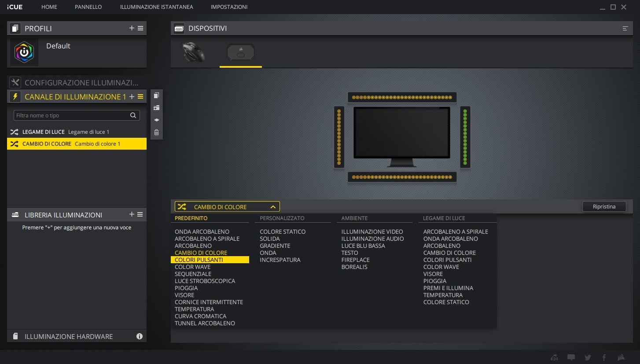Add effect with Canale di Illuminazione 1 plus
640x364 pixels.
132,96
